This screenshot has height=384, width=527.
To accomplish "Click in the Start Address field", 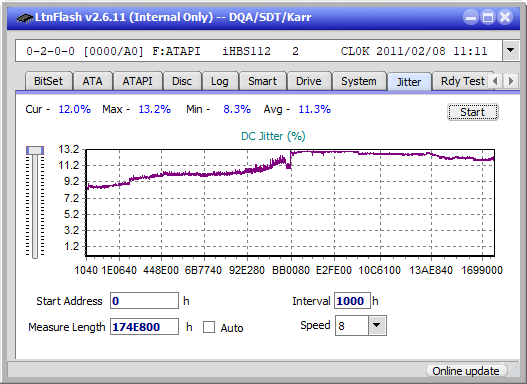I will tap(145, 301).
